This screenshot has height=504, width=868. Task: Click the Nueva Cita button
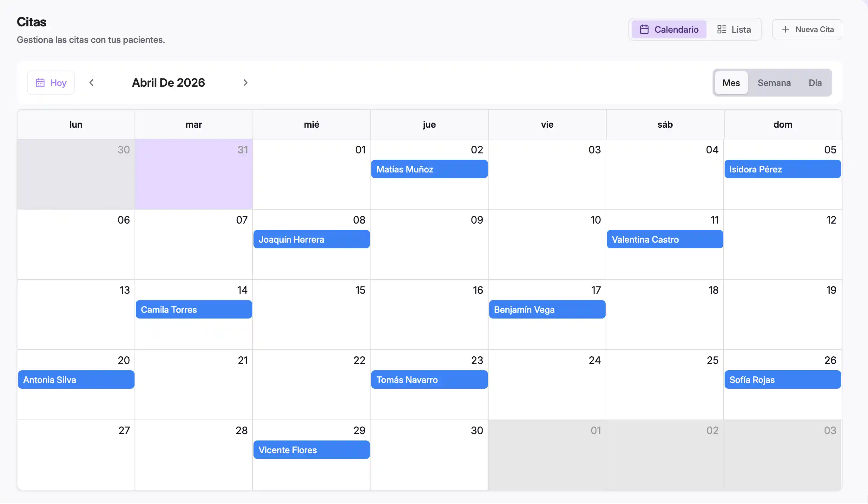click(x=807, y=29)
